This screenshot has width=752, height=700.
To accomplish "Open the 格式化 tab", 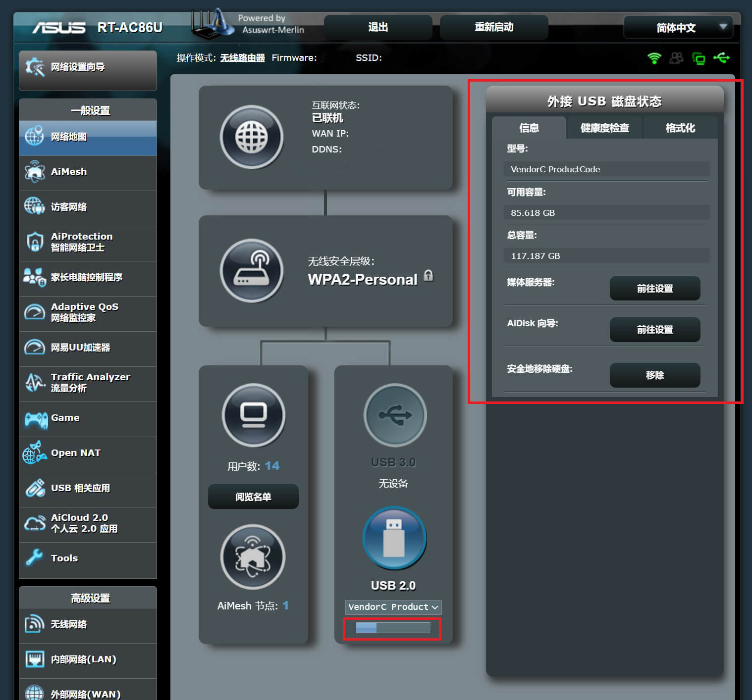I will (x=680, y=128).
